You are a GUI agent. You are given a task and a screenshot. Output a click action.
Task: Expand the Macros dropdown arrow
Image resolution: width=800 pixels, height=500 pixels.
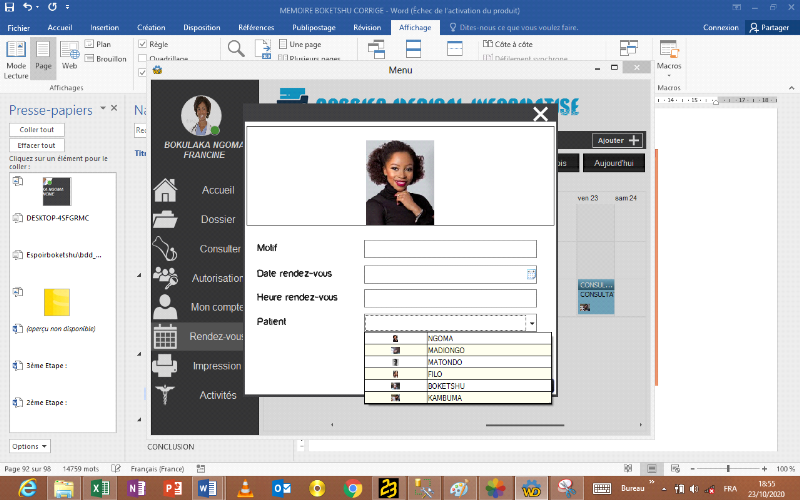(669, 76)
